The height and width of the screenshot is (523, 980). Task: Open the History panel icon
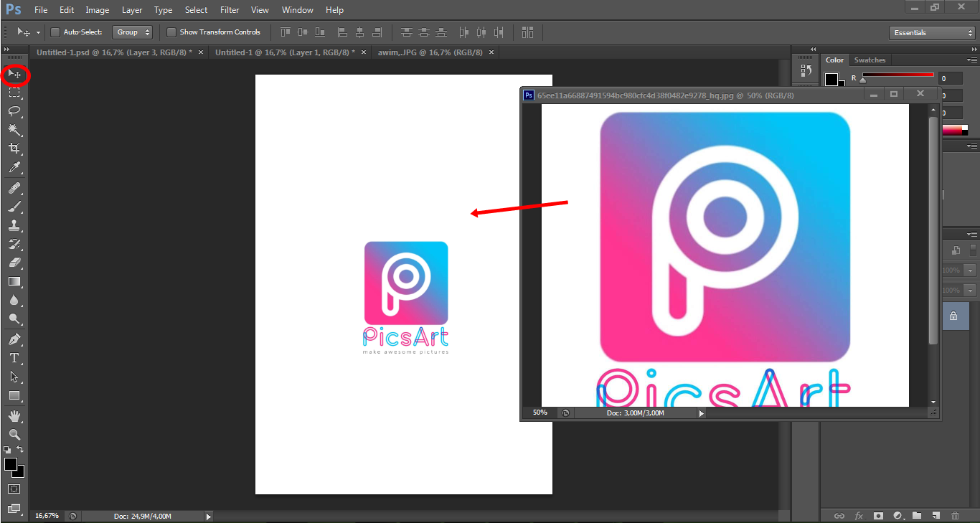[806, 71]
